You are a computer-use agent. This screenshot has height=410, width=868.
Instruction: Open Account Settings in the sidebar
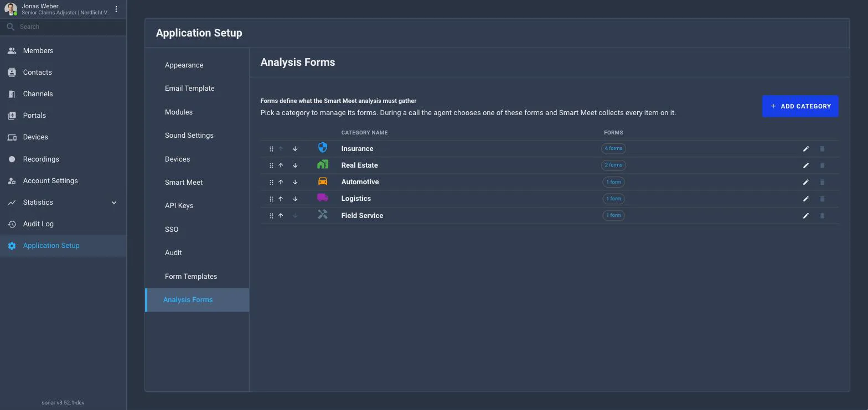point(63,181)
